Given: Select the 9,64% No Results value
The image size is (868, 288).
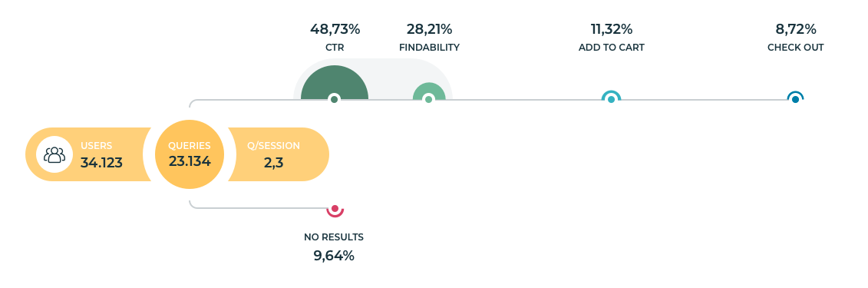Looking at the screenshot, I should [334, 256].
